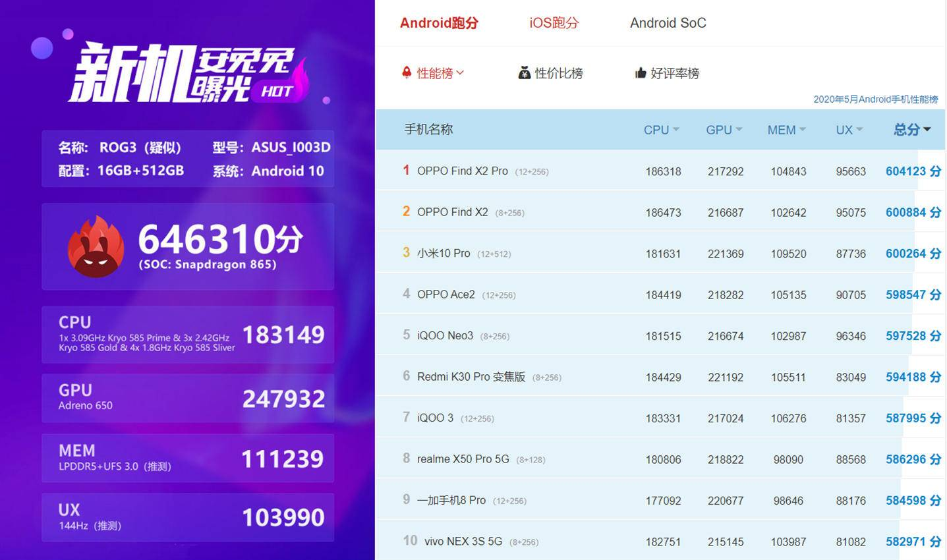947x560 pixels.
Task: Click Redmi K30 Pro UX score 83049
Action: click(851, 377)
